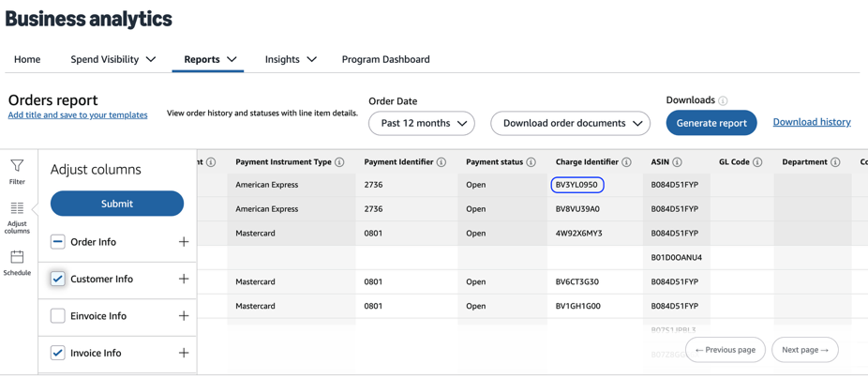Select charge identifier BV3YL0950 cell
The height and width of the screenshot is (379, 868).
(576, 185)
